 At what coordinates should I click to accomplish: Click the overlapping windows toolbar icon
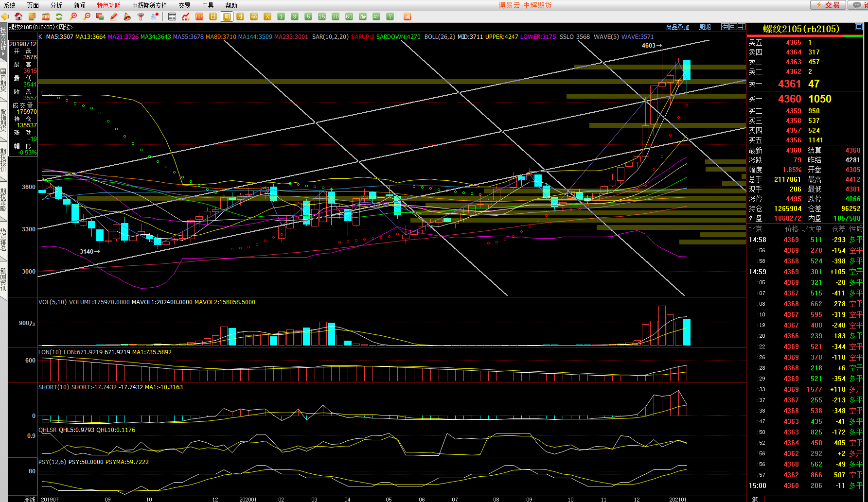(100, 17)
